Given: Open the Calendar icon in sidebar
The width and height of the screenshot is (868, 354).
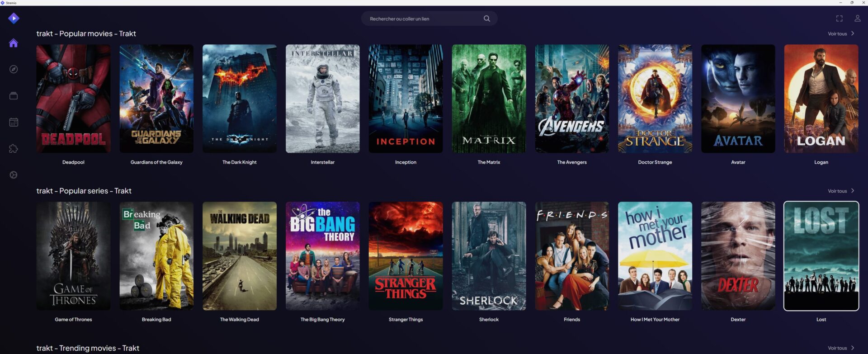Looking at the screenshot, I should (x=14, y=122).
